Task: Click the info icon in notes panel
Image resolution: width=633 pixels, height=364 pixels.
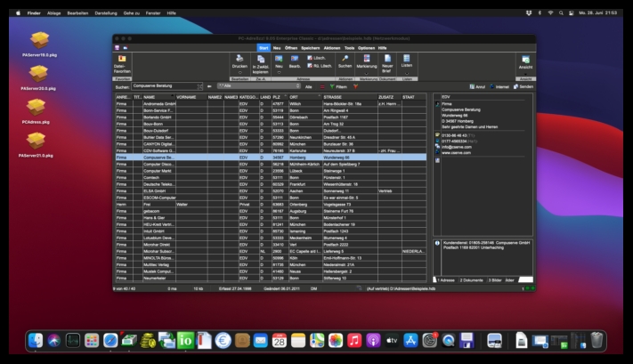Action: point(437,243)
